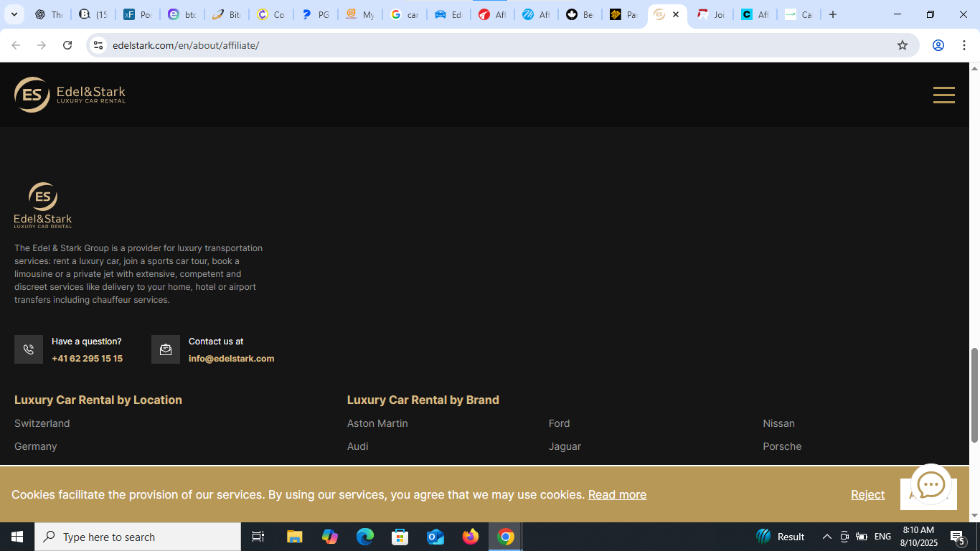
Task: Click the 'Luxury Car Rental by Location' heading
Action: (x=98, y=400)
